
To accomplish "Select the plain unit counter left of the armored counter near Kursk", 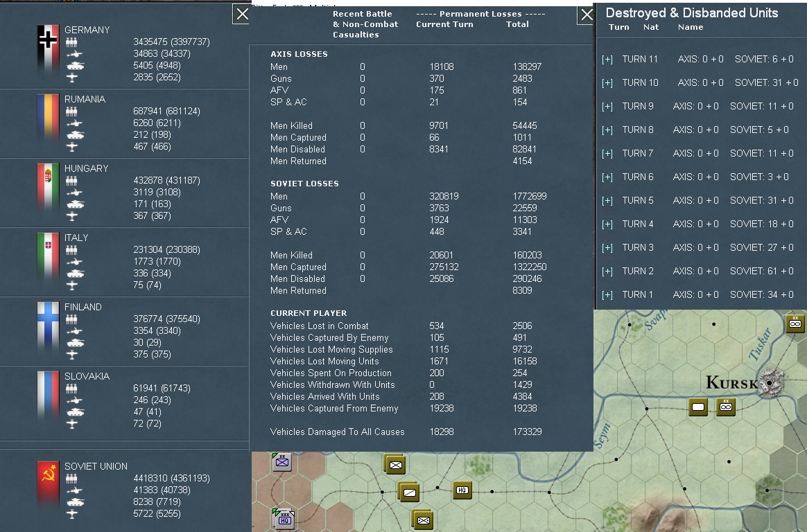I will (698, 407).
